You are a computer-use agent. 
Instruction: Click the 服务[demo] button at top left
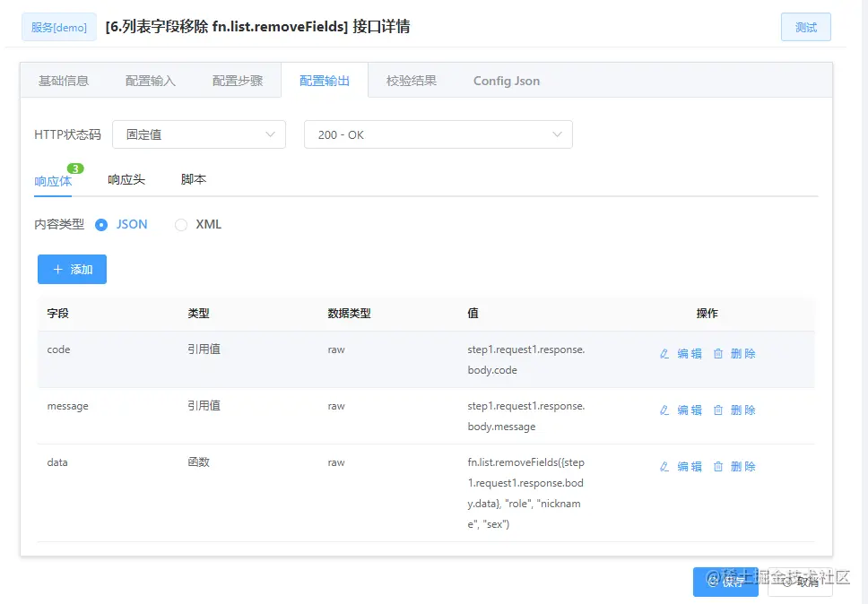(58, 27)
